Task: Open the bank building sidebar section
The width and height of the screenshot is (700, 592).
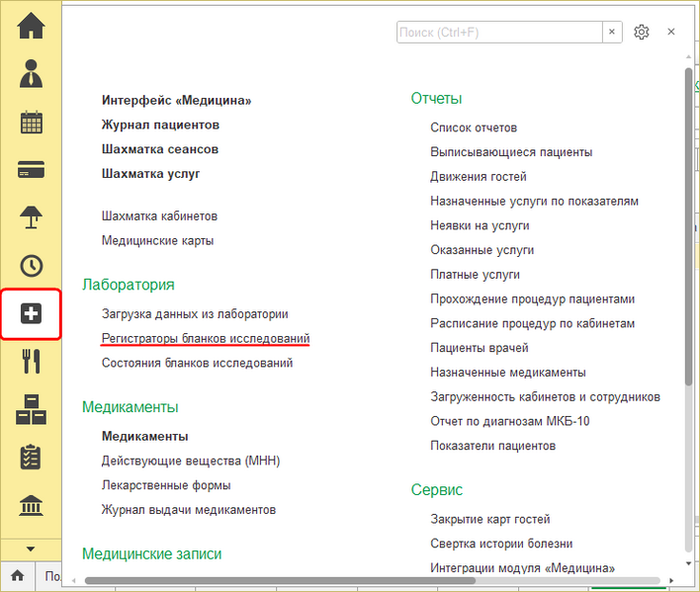Action: pos(31,505)
